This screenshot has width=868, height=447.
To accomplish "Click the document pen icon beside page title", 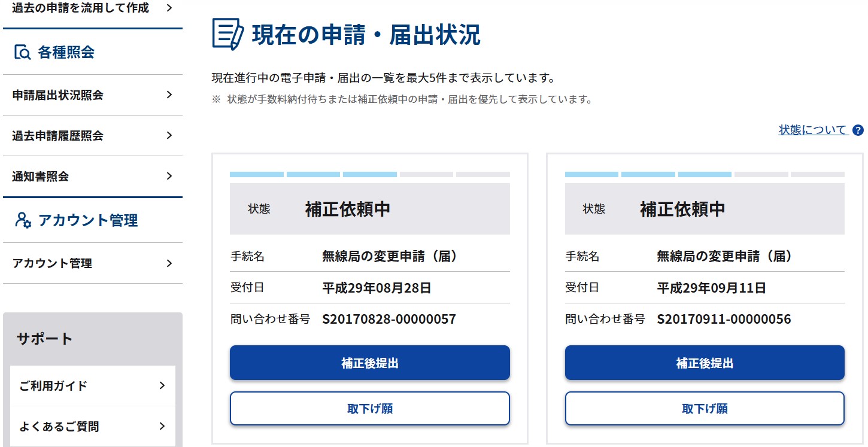I will click(228, 34).
